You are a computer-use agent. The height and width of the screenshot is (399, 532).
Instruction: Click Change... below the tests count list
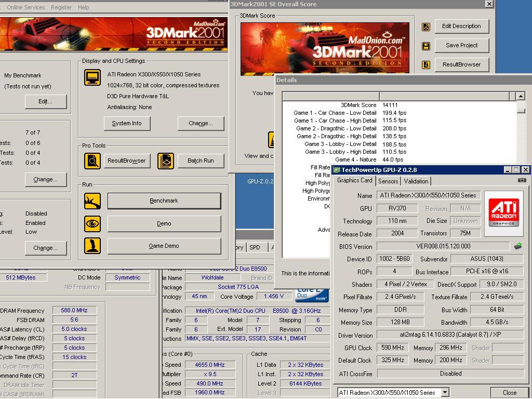[x=46, y=179]
